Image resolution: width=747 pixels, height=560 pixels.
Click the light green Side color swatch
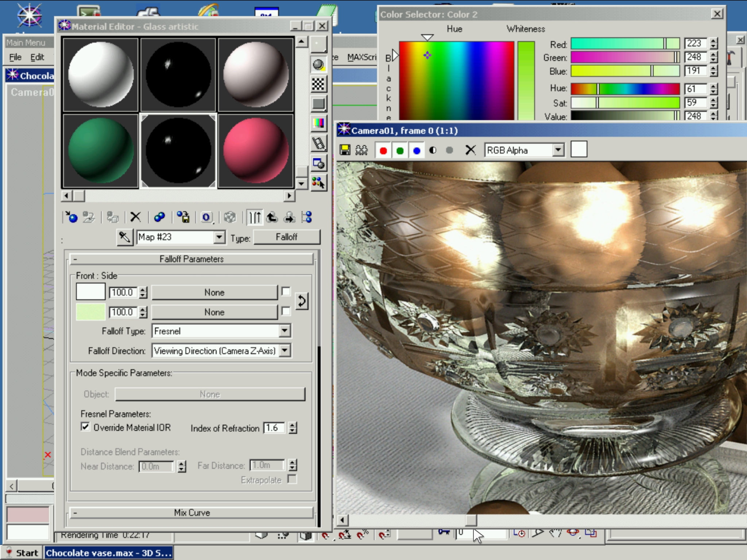pos(90,312)
